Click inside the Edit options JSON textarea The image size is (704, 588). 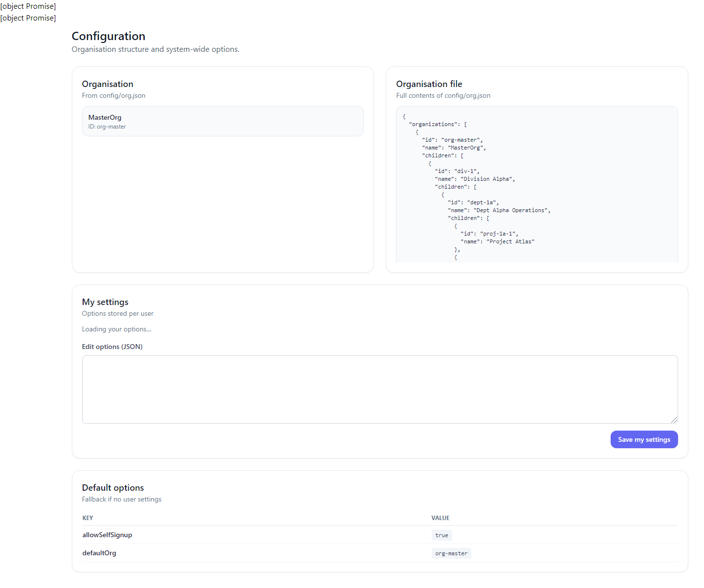pos(379,389)
